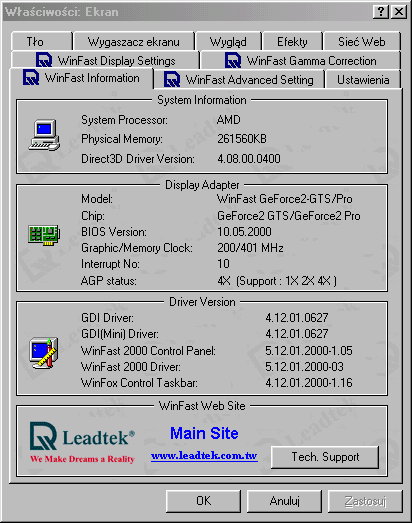This screenshot has height=523, width=412.
Task: Click the 'Physical Memory:' label
Action: tap(122, 139)
